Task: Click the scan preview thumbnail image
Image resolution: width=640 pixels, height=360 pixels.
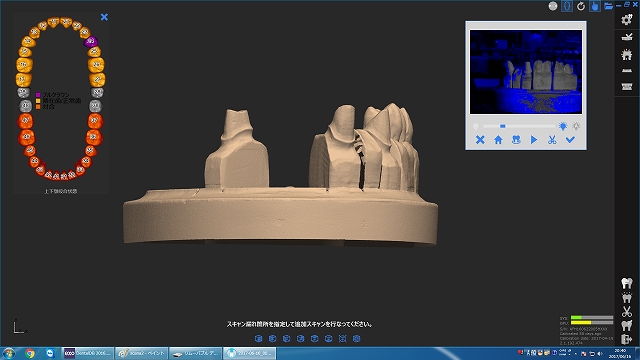Action: coord(526,72)
